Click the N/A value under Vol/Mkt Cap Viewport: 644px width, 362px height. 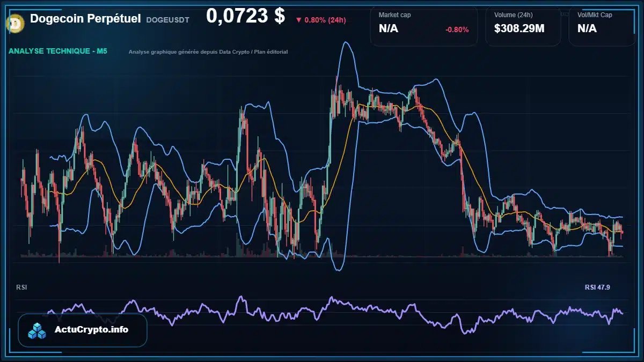click(x=587, y=29)
